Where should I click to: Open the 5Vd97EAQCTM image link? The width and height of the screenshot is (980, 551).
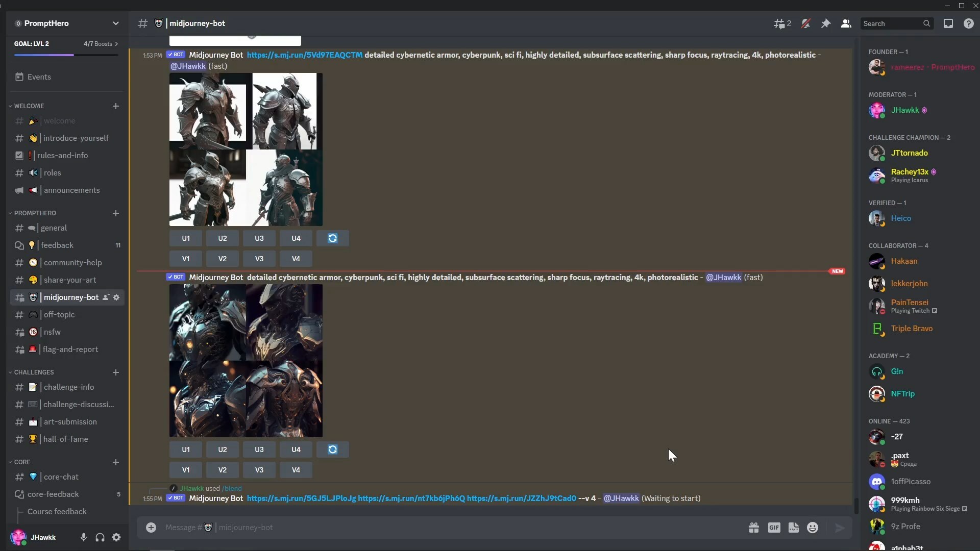[305, 55]
